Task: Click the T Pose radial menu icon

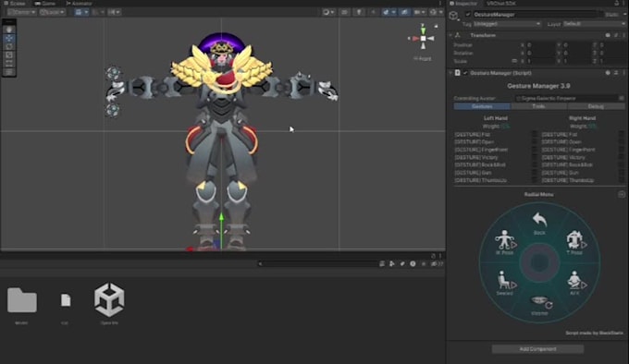Action: 575,240
